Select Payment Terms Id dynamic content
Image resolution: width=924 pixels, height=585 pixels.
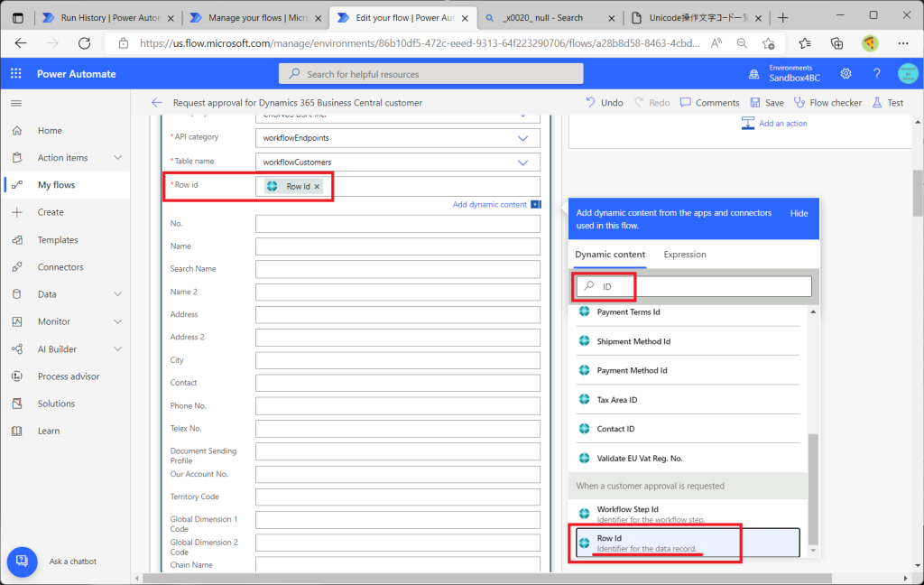click(x=688, y=312)
